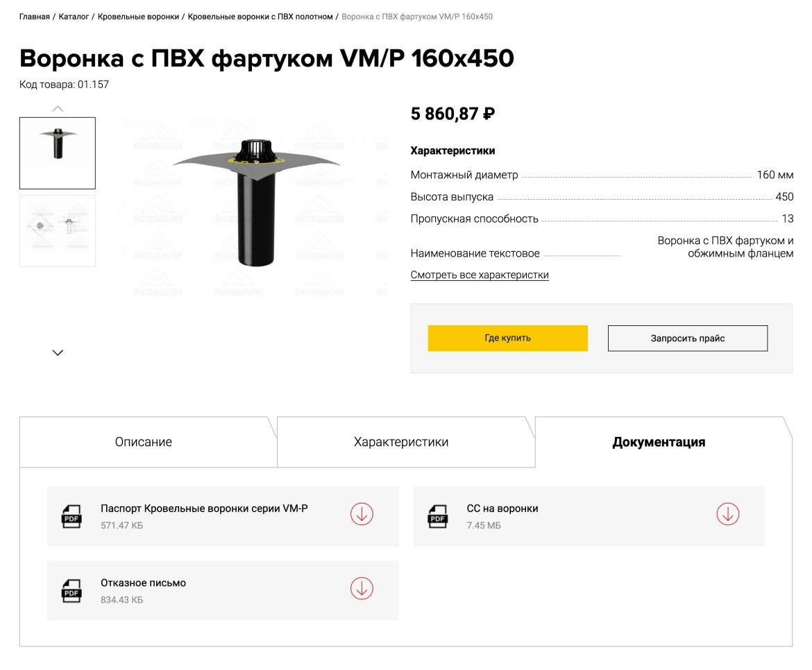Go to Главная in breadcrumbs
This screenshot has width=812, height=670.
pos(34,16)
